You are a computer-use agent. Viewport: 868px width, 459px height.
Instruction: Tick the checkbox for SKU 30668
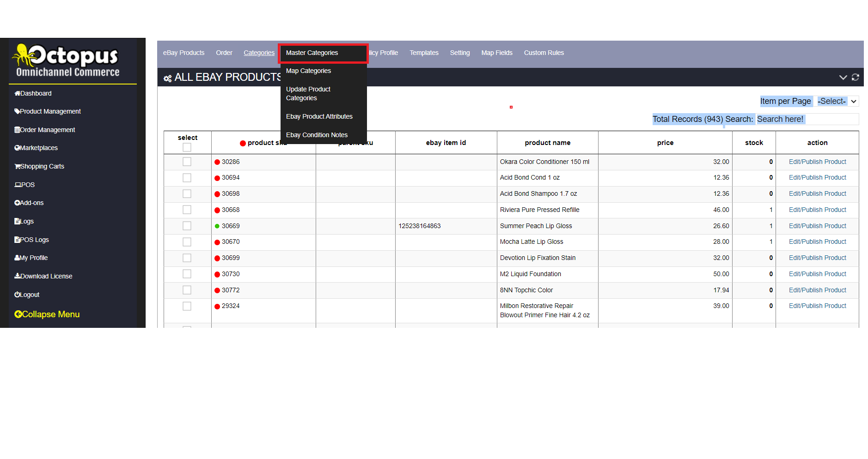tap(187, 210)
